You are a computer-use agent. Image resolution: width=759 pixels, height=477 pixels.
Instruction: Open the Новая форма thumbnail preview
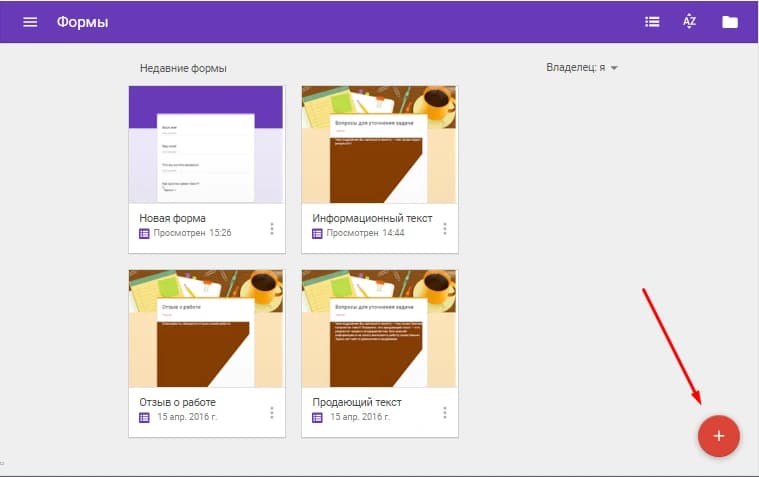[x=207, y=145]
